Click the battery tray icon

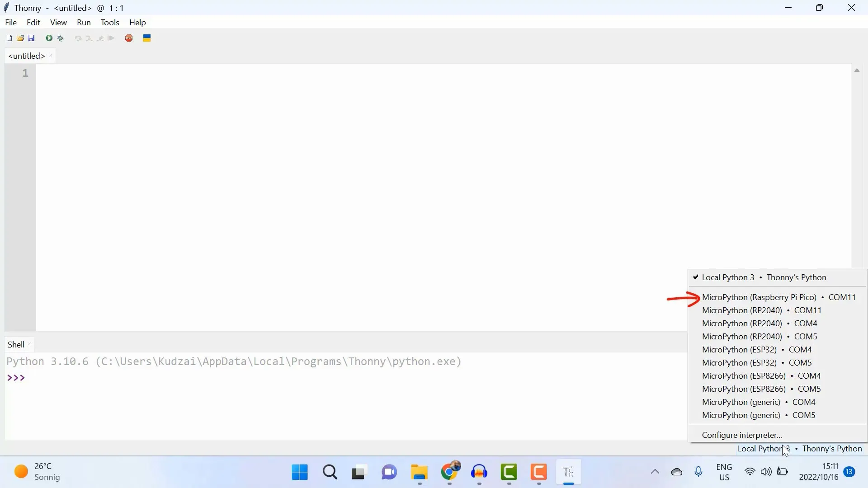click(783, 472)
